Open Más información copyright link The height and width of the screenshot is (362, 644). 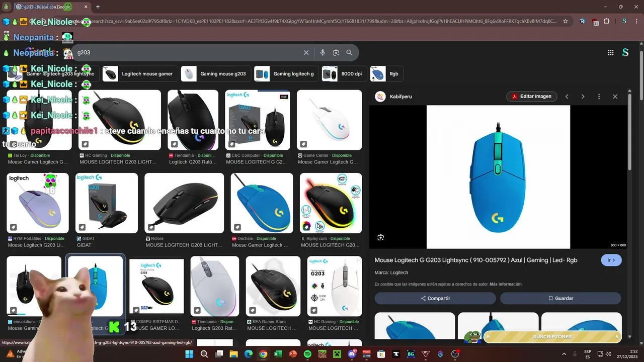(506, 284)
